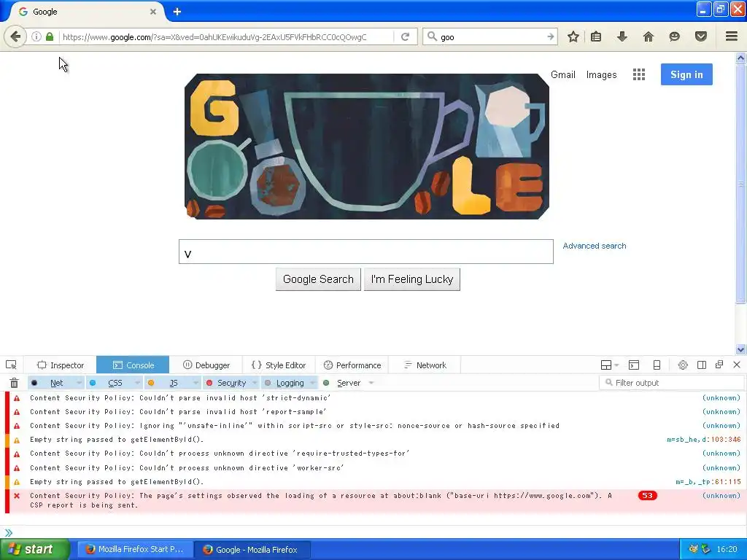747x560 pixels.
Task: Open site information icon in address bar
Action: 36,36
